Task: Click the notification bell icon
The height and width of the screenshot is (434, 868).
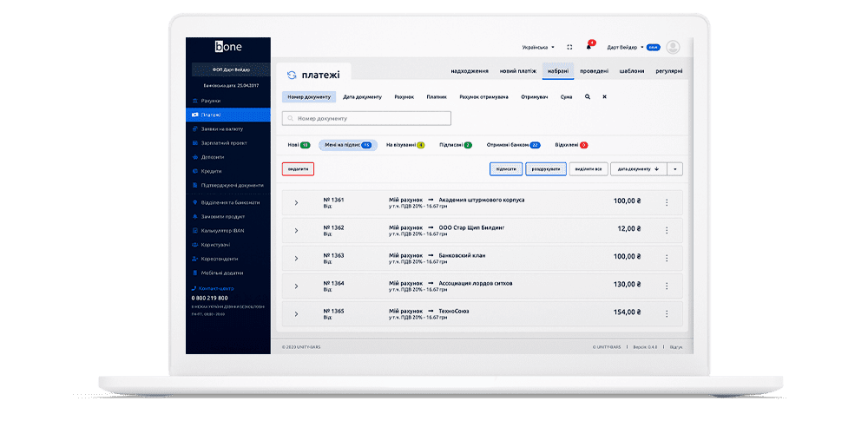Action: point(589,47)
